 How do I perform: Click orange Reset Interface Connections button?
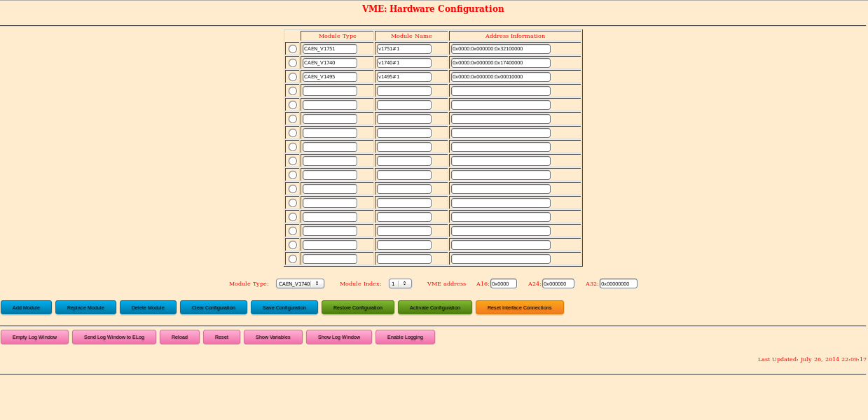click(x=519, y=307)
